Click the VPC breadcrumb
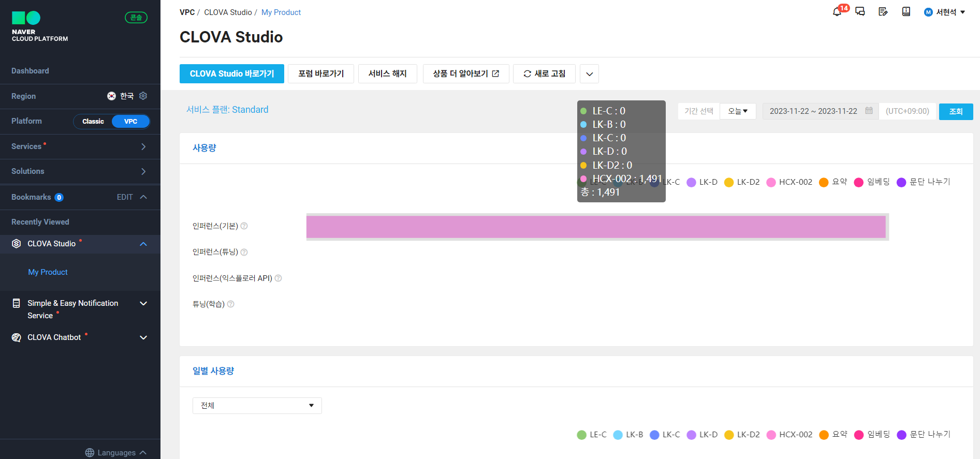This screenshot has height=459, width=980. [x=187, y=12]
